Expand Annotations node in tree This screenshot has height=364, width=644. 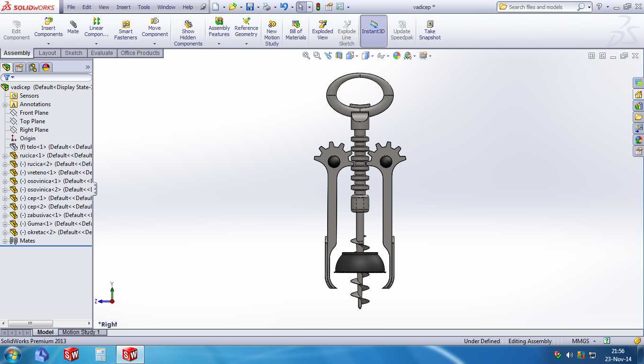coord(5,104)
